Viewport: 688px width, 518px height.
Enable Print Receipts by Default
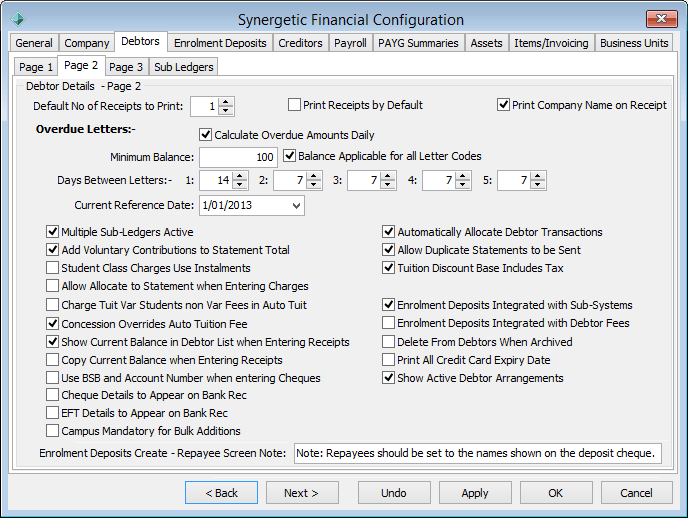pos(294,105)
